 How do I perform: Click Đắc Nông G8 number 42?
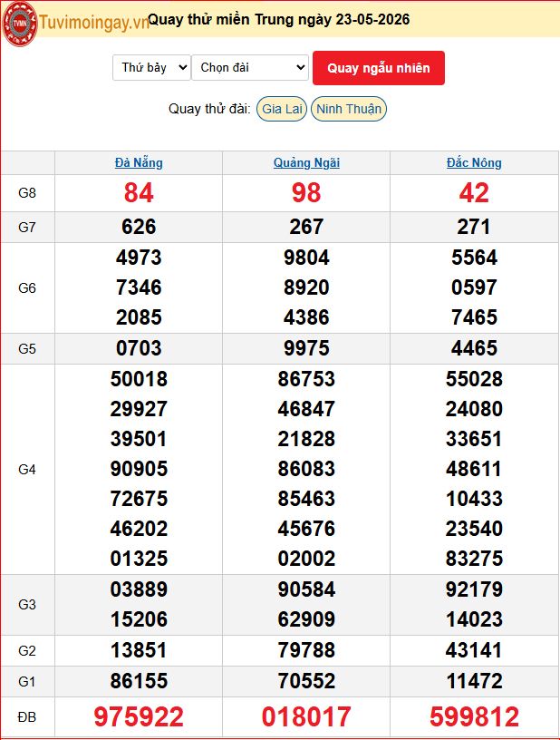click(x=474, y=193)
